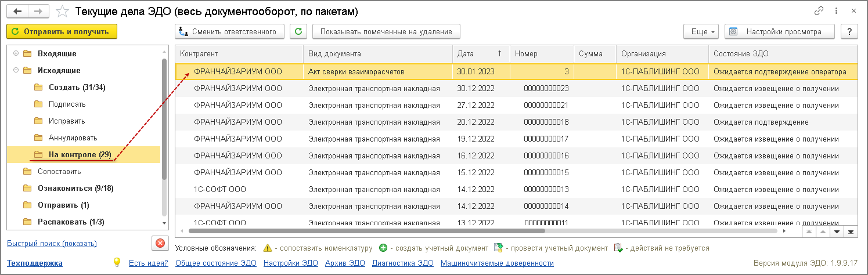This screenshot has height=275, width=868.
Task: Select the Распаковать (1/3) folder
Action: click(71, 222)
